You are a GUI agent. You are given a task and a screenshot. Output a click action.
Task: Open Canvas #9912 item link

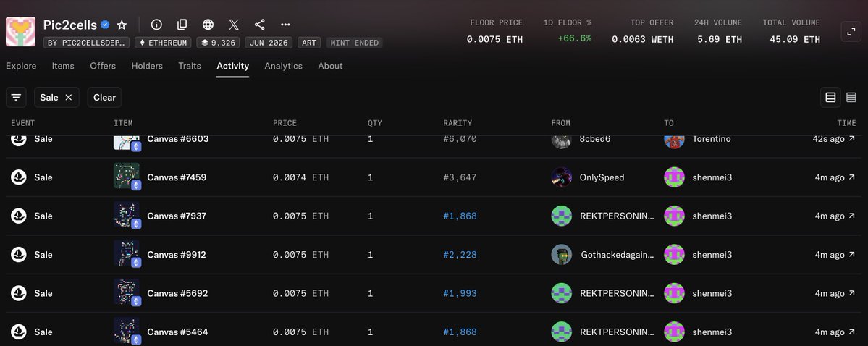pos(177,255)
